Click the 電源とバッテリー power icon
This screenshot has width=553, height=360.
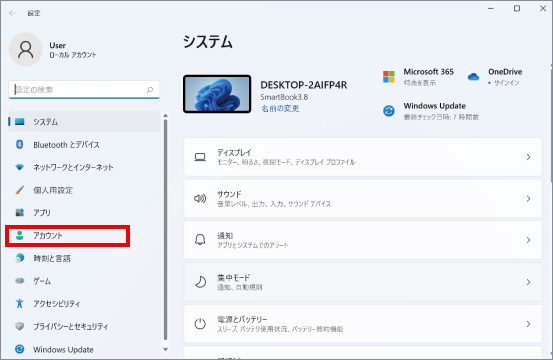200,323
